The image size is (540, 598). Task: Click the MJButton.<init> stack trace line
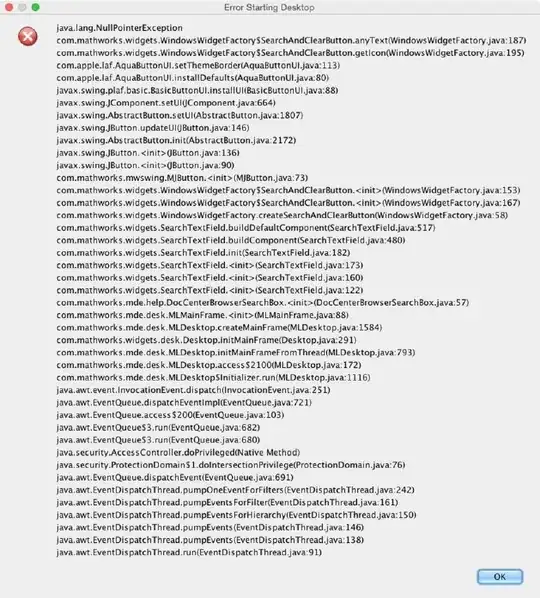click(x=182, y=178)
